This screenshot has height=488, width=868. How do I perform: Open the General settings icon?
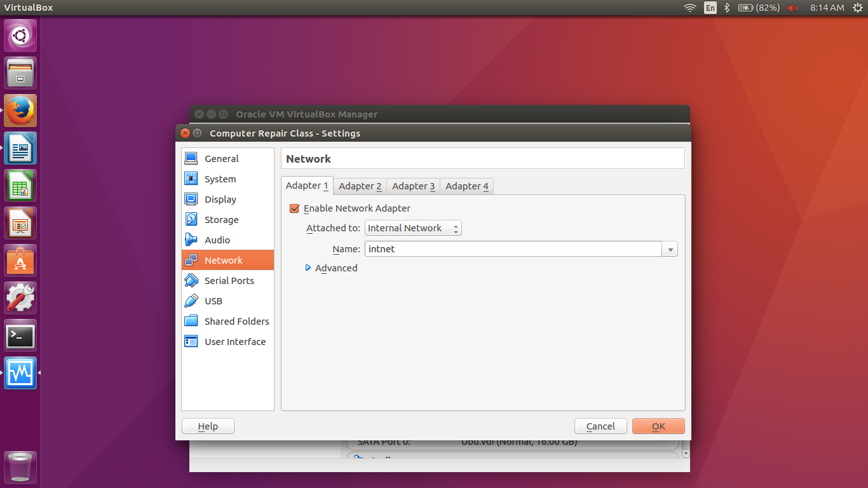tap(191, 158)
